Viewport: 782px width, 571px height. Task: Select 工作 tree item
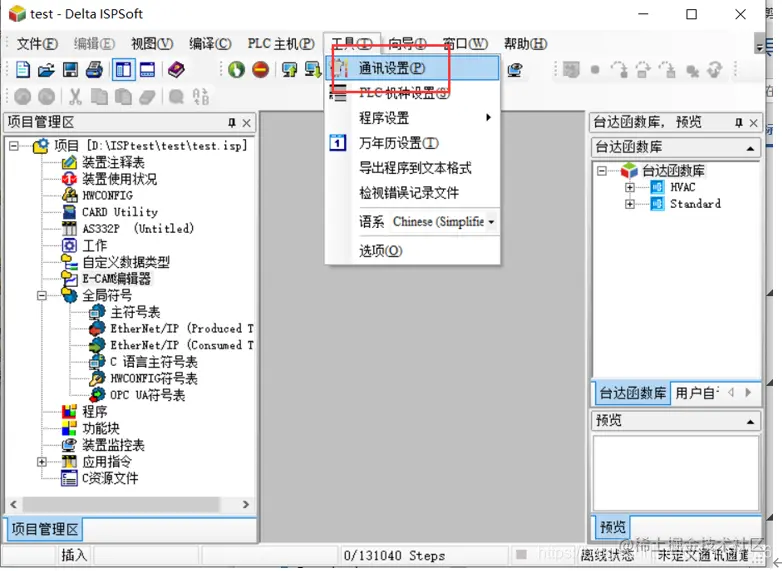(x=94, y=245)
